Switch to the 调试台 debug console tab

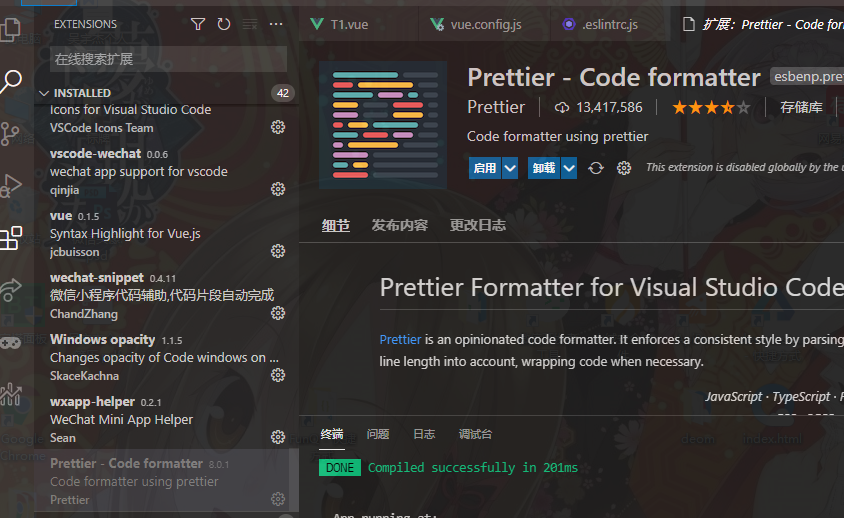click(x=475, y=434)
